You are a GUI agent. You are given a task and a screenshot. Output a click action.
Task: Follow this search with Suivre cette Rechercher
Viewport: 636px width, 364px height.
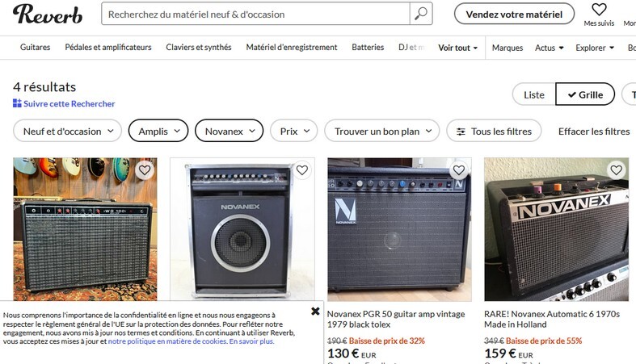[x=64, y=104]
